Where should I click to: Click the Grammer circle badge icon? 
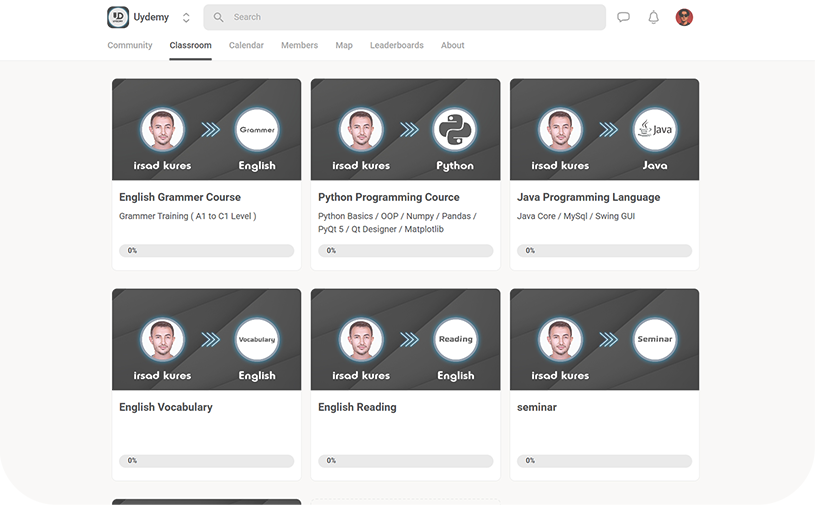[257, 129]
